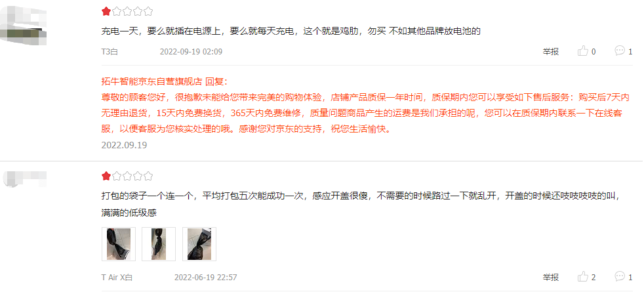The width and height of the screenshot is (644, 294).
Task: Click the first reviewer's blurred avatar
Action: [x=23, y=25]
